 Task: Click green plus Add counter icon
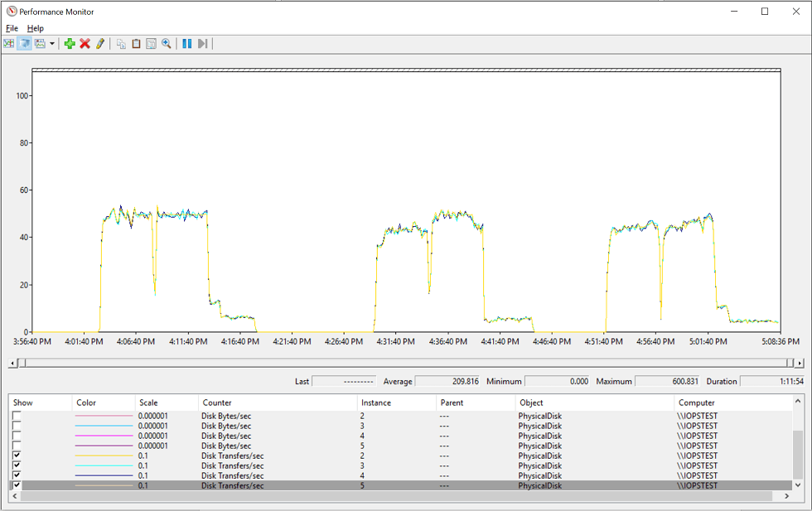pyautogui.click(x=70, y=44)
